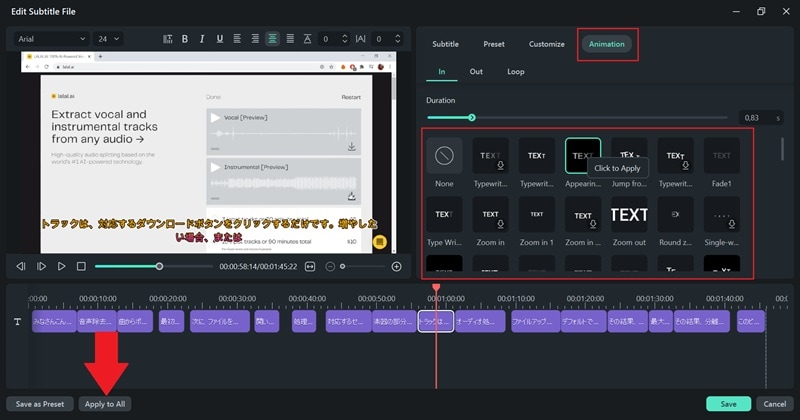The width and height of the screenshot is (800, 420).
Task: Click the Save as Preset button
Action: (x=40, y=404)
